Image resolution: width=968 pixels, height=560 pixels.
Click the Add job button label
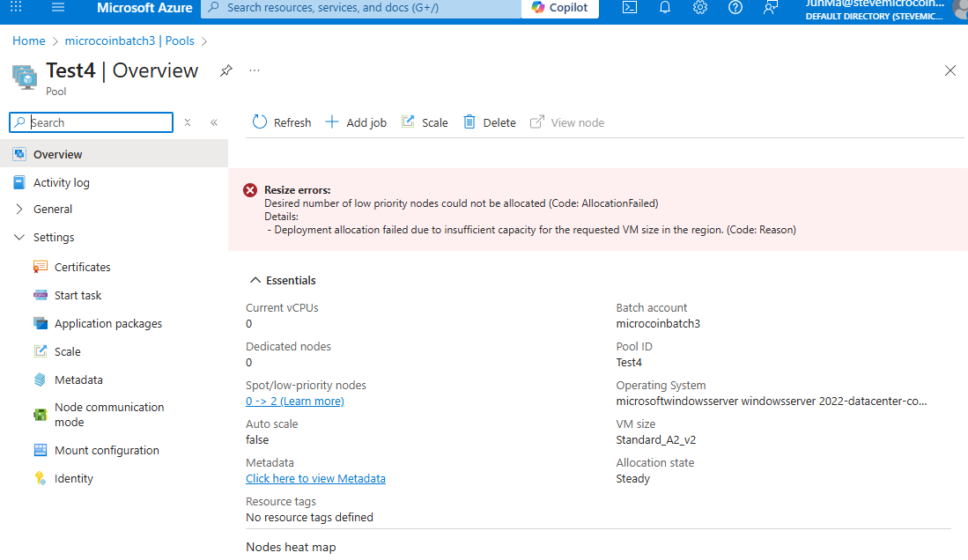click(x=366, y=122)
